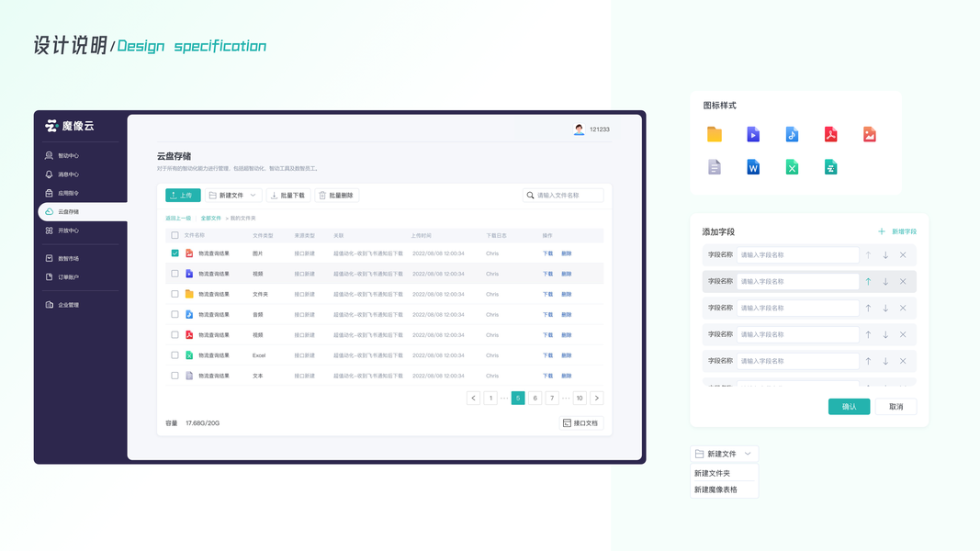Click the Word icon in 图标样式 panel
This screenshot has height=551, width=980.
[x=753, y=167]
